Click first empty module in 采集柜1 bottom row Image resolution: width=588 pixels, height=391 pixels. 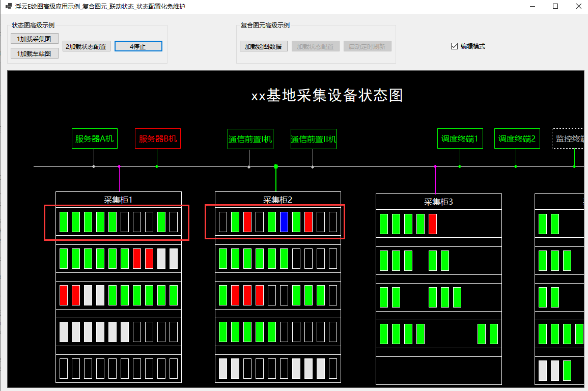coord(64,369)
